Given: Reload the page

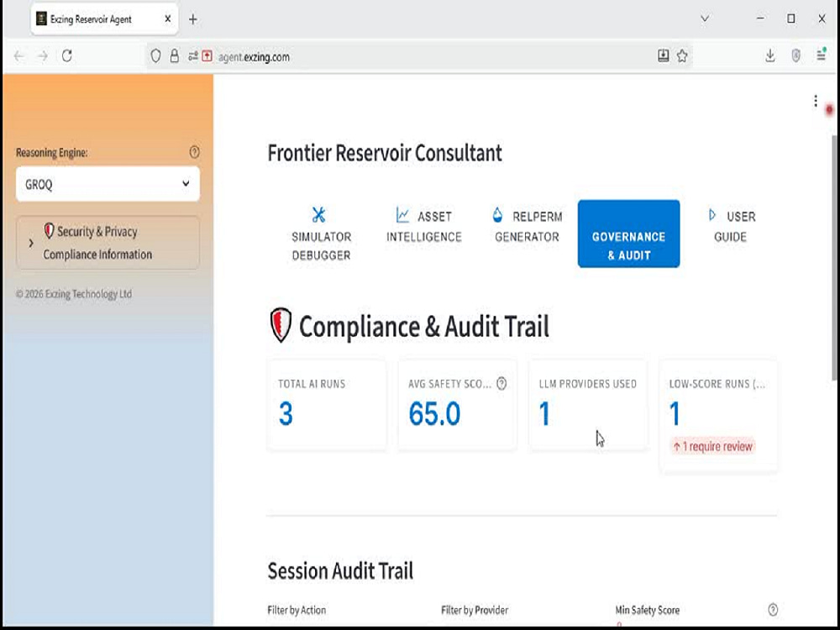Looking at the screenshot, I should pos(67,55).
